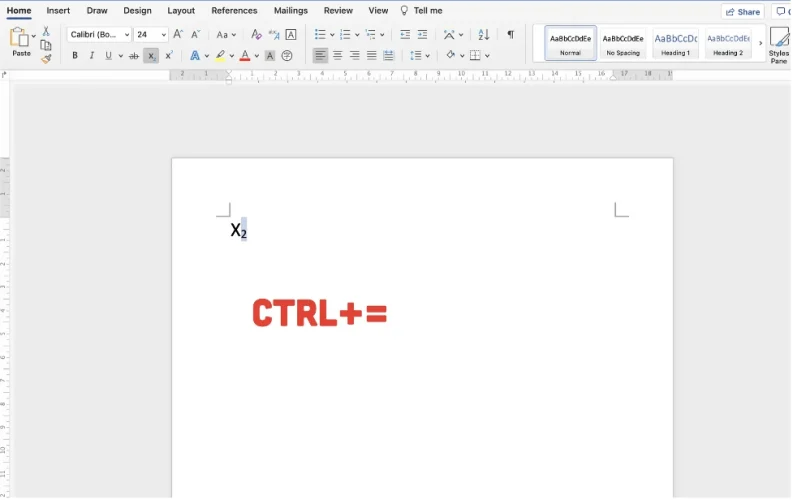Select the Heading 1 style thumbnail
793x500 pixels.
coord(675,44)
